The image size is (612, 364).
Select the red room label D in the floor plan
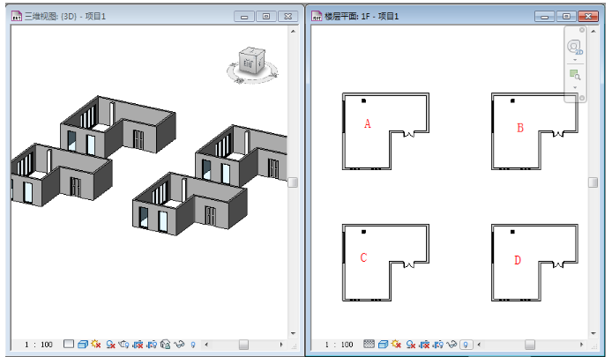[x=518, y=260]
